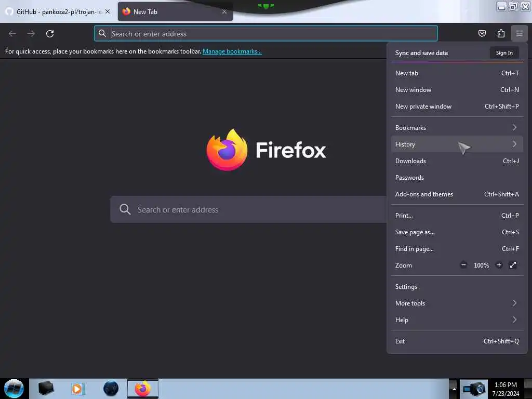
Task: Focus the center page search field
Action: point(248,209)
